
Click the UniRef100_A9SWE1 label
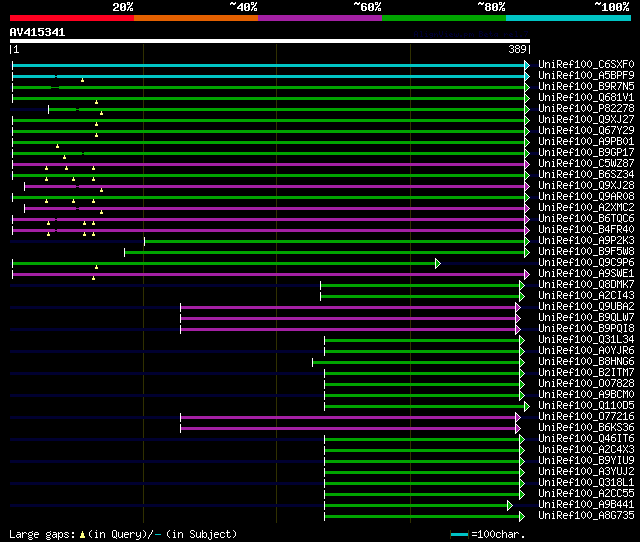click(x=586, y=274)
